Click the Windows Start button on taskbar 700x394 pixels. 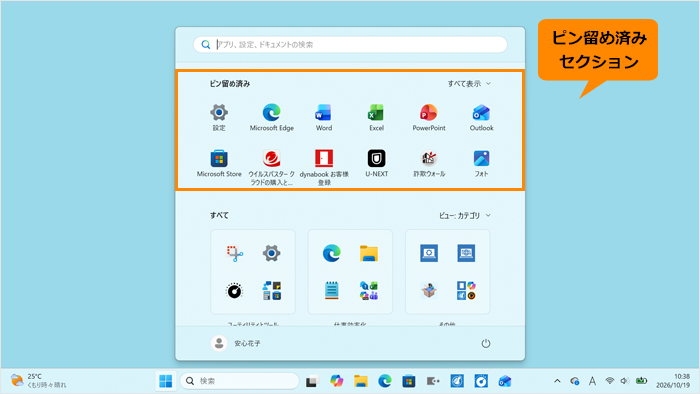tap(166, 381)
